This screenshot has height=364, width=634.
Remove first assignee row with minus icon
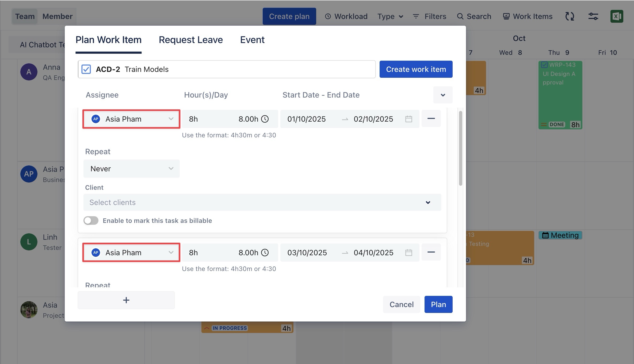coord(431,118)
